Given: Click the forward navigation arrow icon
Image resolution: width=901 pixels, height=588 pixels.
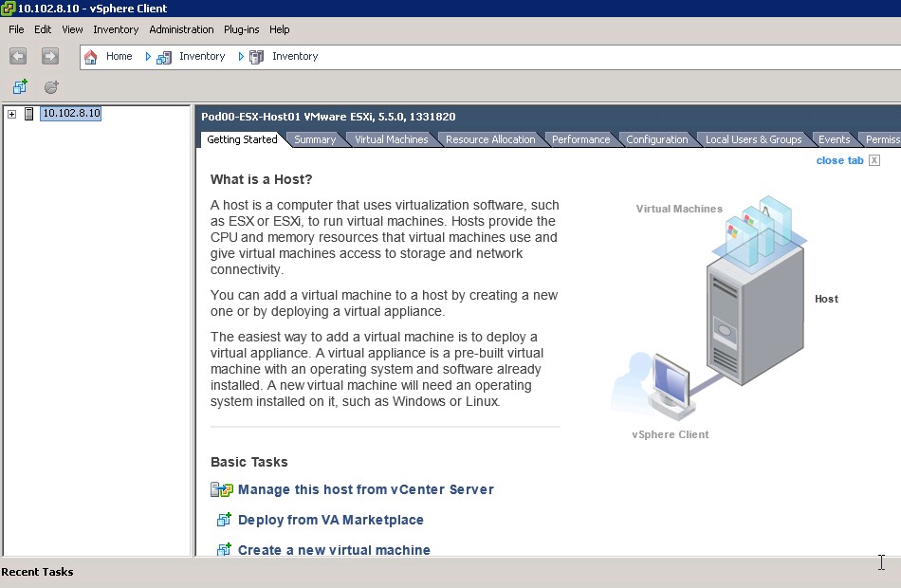Looking at the screenshot, I should pos(49,57).
